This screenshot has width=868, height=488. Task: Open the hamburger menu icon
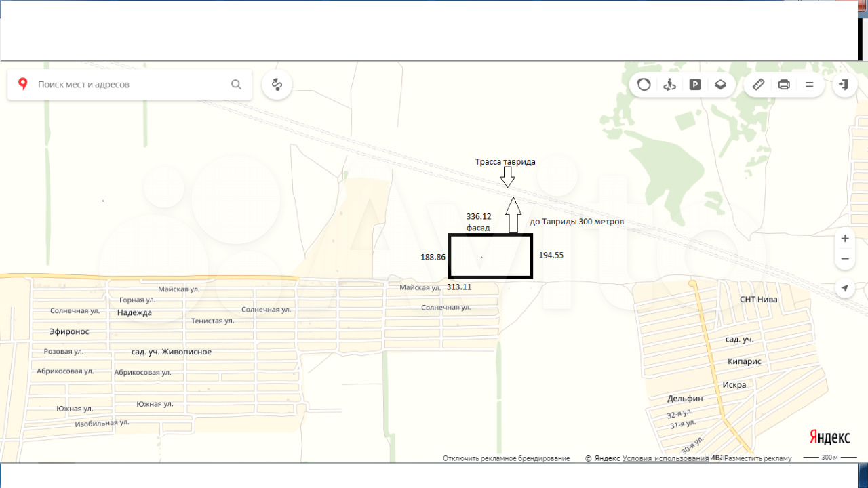pos(809,85)
